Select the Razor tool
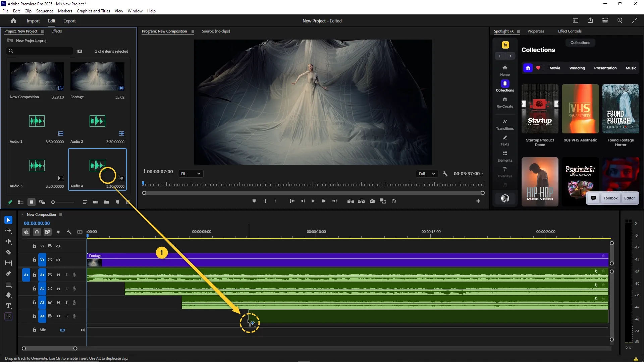 coord(8,252)
